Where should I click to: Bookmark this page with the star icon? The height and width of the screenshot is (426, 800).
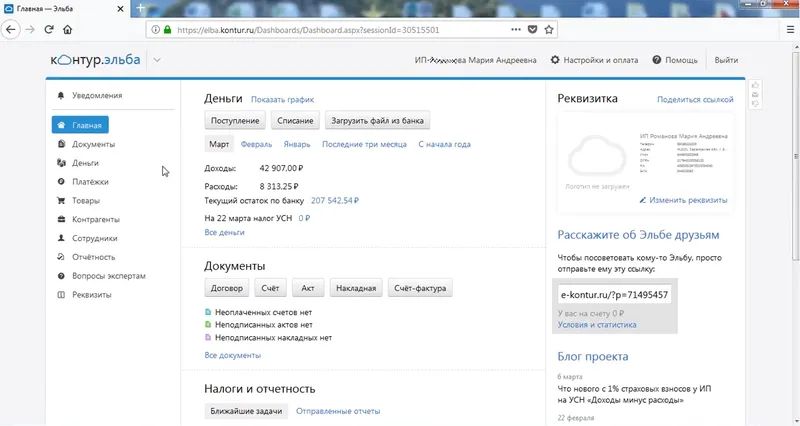550,30
